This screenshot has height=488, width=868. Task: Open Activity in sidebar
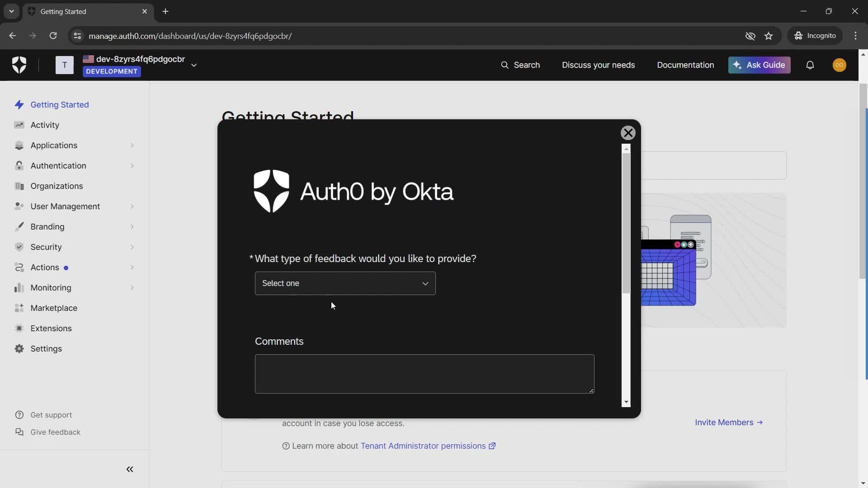(45, 125)
